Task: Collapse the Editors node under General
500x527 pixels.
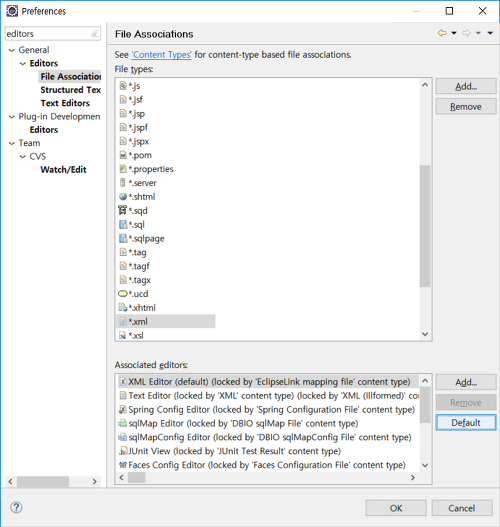Action: [x=23, y=63]
